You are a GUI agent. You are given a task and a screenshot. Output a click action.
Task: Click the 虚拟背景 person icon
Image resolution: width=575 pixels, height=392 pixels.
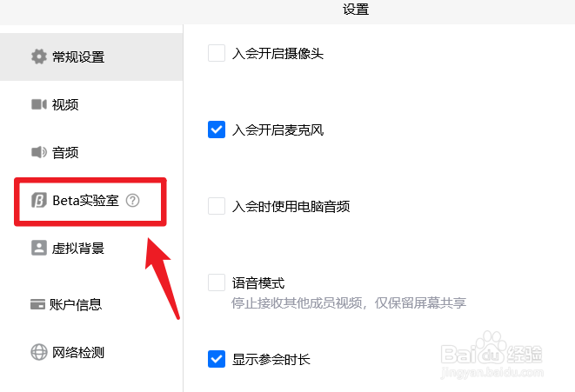[39, 248]
